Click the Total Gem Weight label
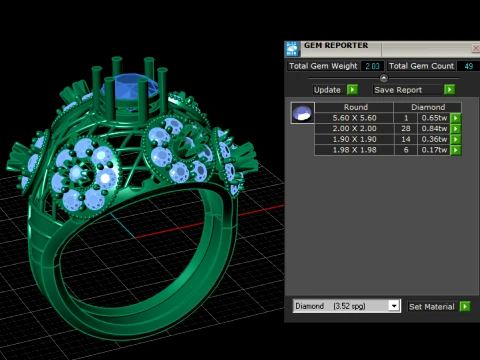Image resolution: width=480 pixels, height=360 pixels. coord(323,66)
